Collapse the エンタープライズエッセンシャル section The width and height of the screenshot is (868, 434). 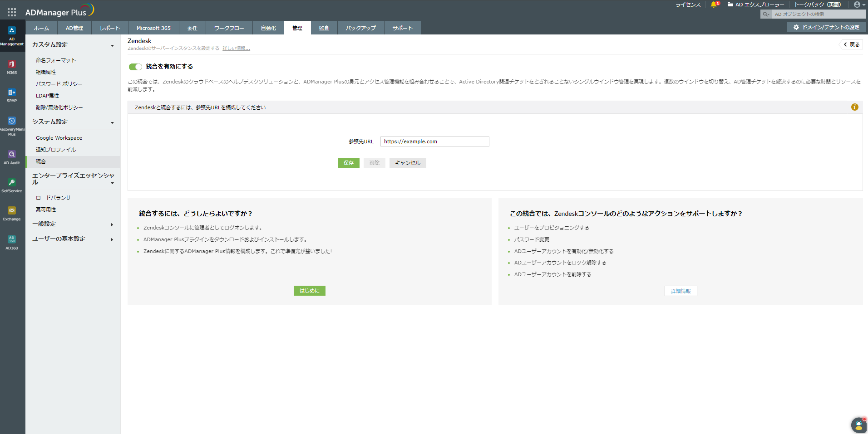[112, 183]
